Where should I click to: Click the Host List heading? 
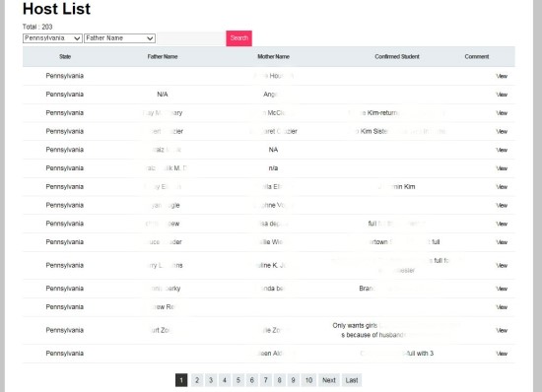coord(56,9)
